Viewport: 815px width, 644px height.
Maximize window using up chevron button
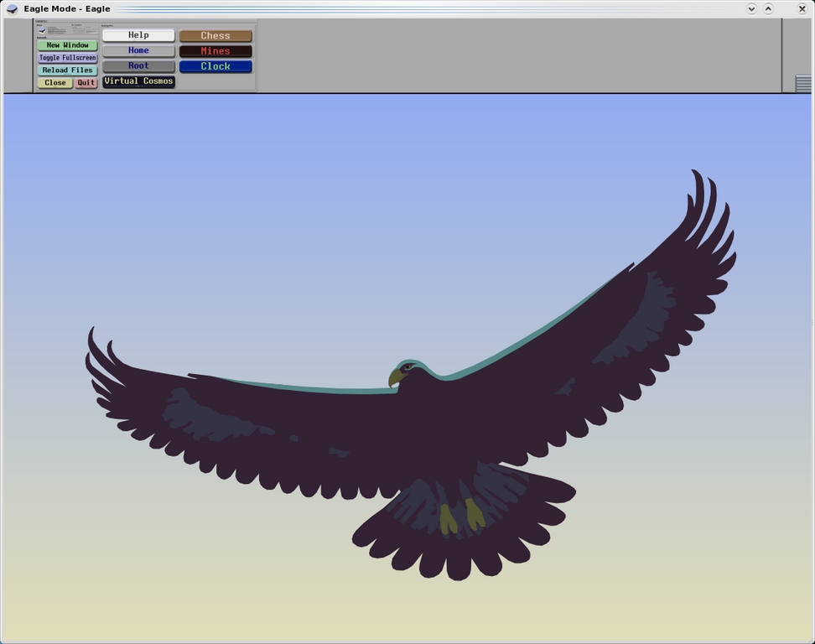click(768, 8)
